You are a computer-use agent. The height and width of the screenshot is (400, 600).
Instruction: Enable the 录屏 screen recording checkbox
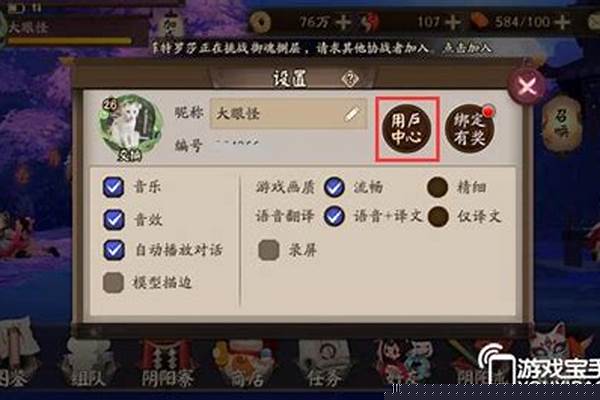click(269, 250)
